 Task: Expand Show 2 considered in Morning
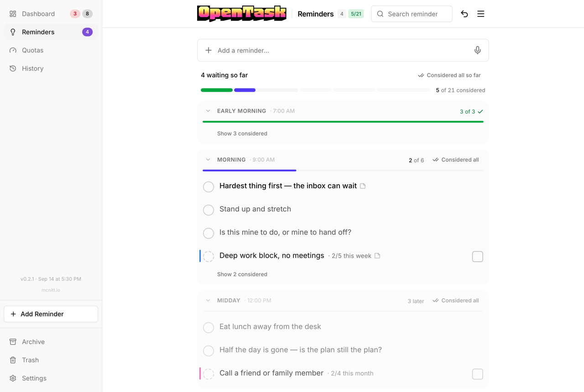(242, 274)
